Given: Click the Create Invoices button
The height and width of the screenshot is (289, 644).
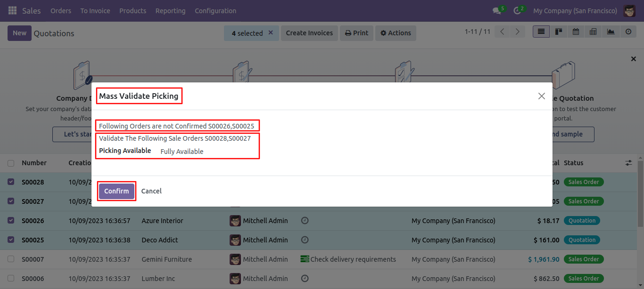Looking at the screenshot, I should coord(309,33).
